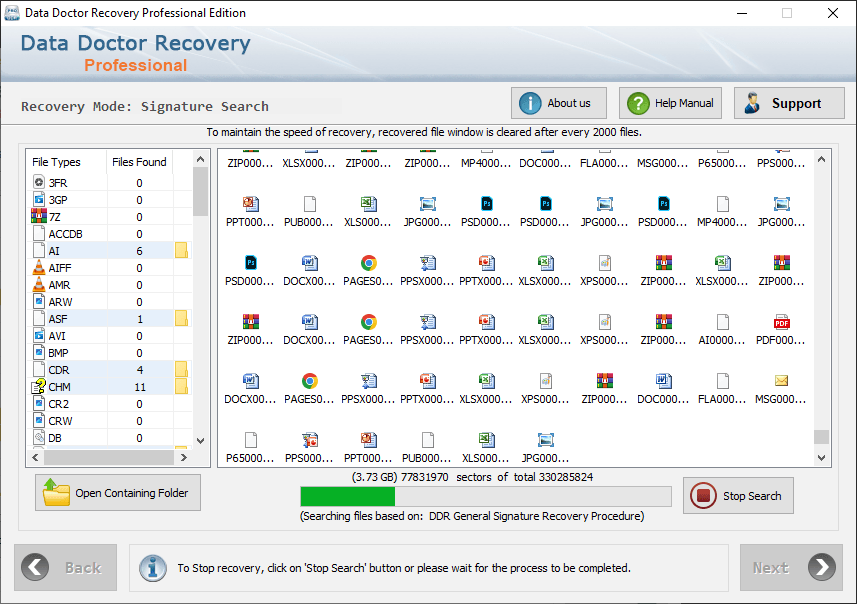Open the About us dialog
Screen dimensions: 857x604
(559, 103)
